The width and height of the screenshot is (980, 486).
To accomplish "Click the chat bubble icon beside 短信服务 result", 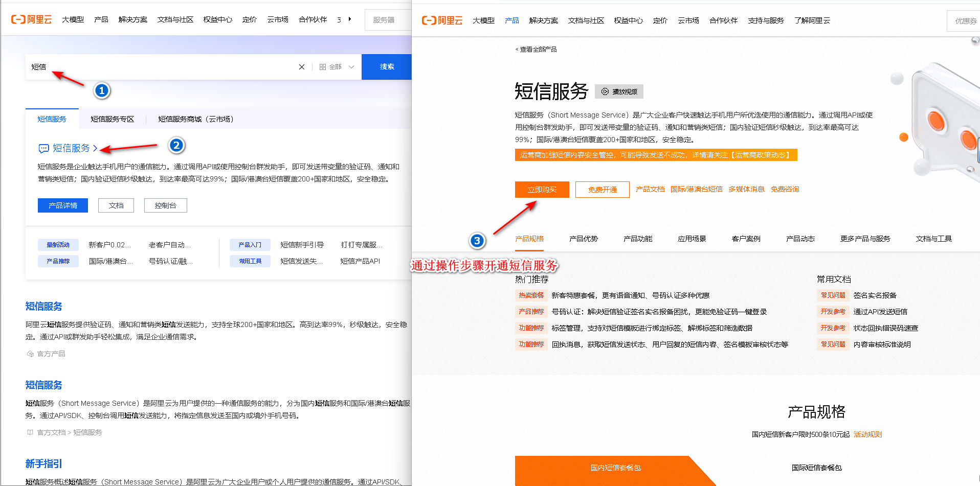I will (x=43, y=148).
